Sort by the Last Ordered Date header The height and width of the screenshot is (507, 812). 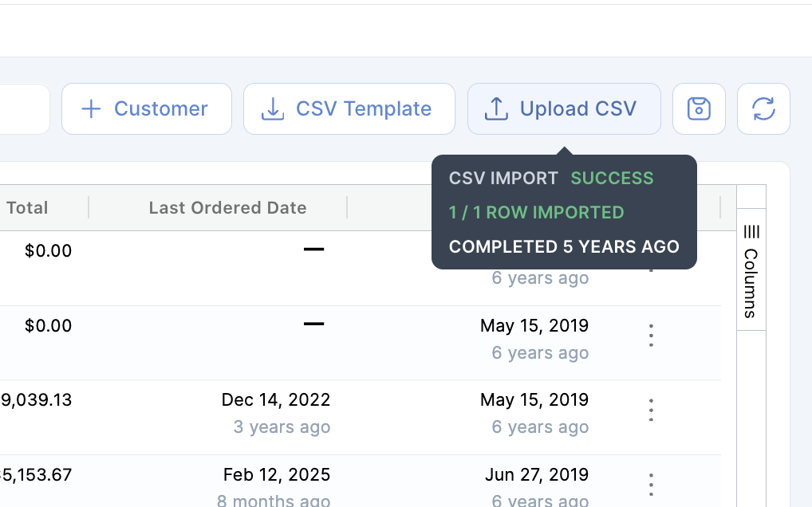click(x=227, y=208)
